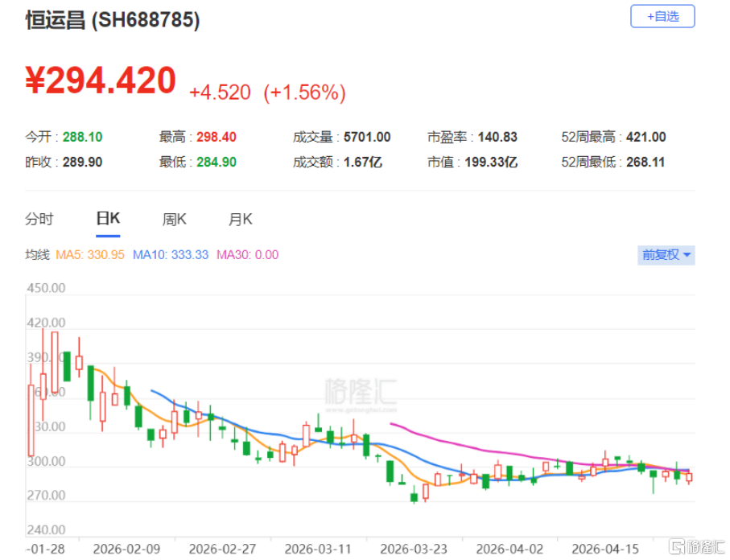This screenshot has width=730, height=560.
Task: Switch to the 分时 intraday tab
Action: (x=39, y=219)
